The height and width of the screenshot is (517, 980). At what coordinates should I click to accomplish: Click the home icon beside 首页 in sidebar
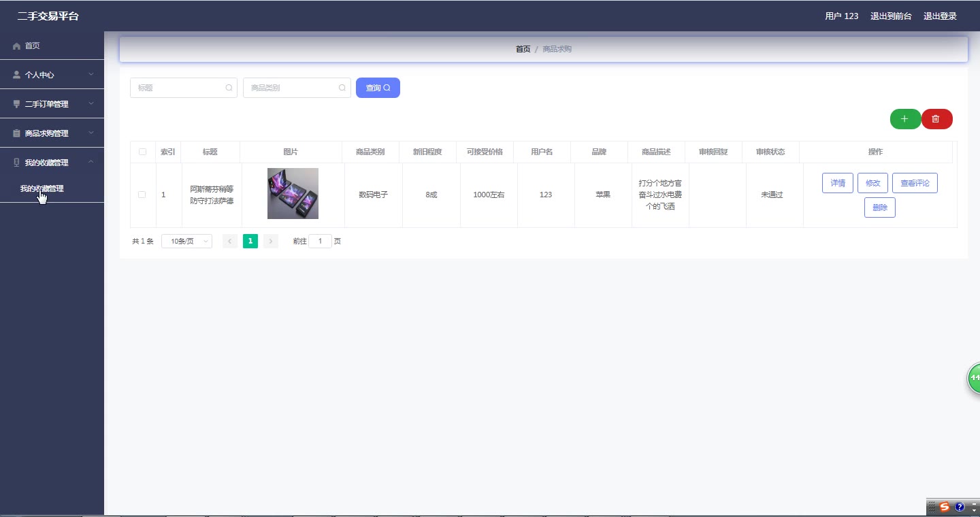pos(16,46)
